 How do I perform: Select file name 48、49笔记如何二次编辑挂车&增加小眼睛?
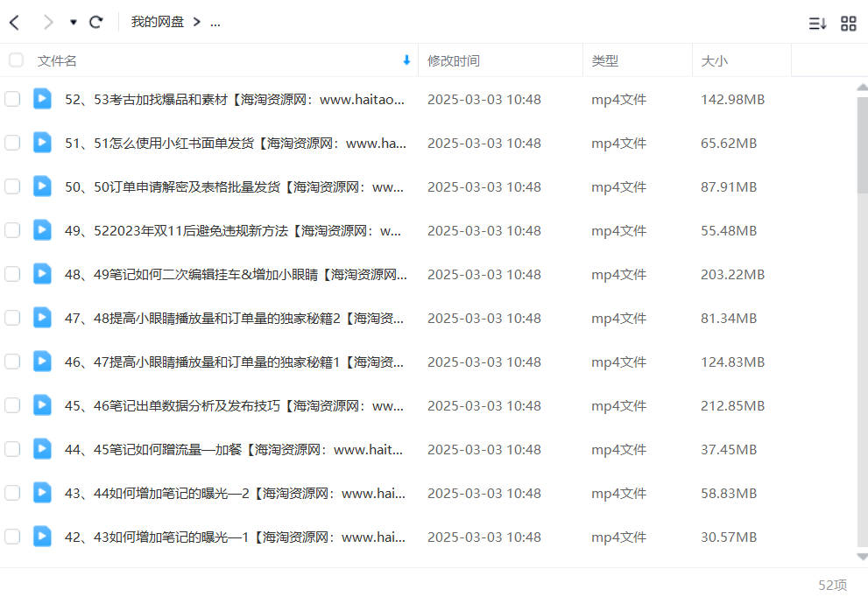point(236,274)
